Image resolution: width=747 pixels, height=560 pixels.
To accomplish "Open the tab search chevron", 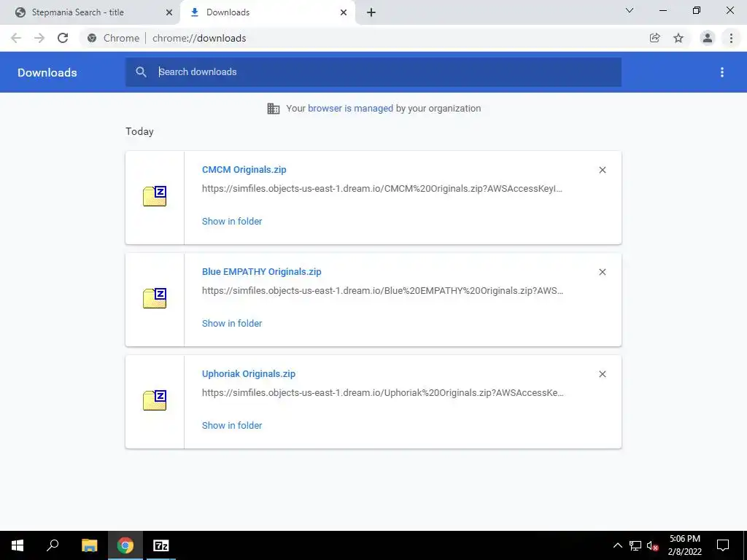I will tap(630, 10).
